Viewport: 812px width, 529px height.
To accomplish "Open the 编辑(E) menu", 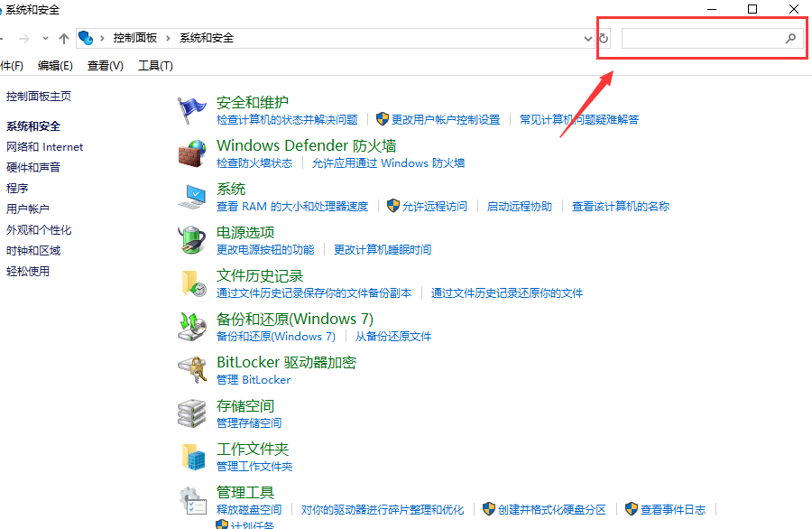I will 55,66.
